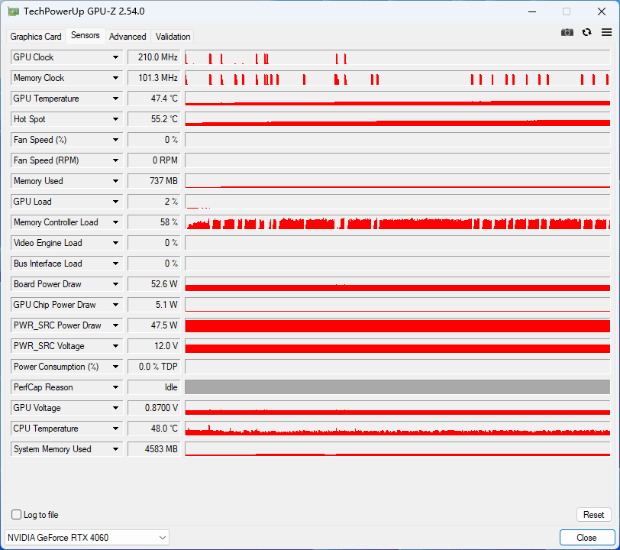Click the 47.4 °C GPU Temperature value

coord(153,98)
